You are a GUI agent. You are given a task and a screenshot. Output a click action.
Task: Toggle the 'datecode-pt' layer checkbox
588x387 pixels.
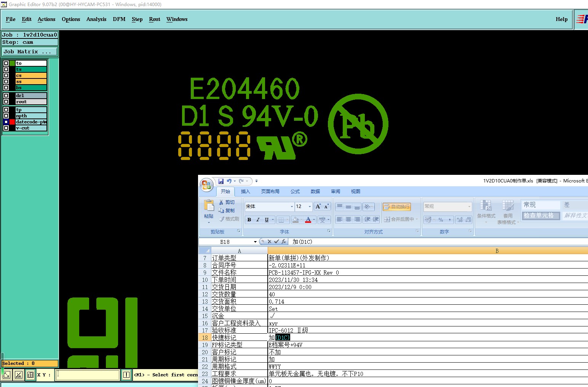click(6, 122)
